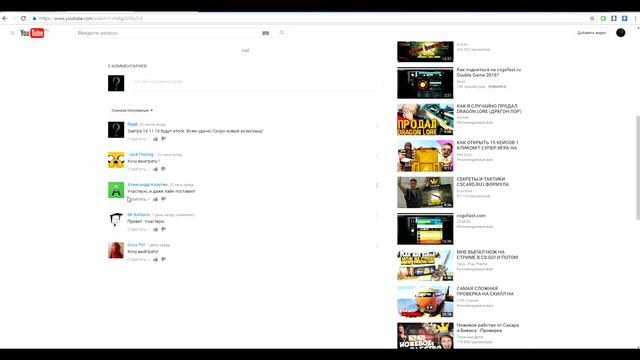Click title КАК Я СЛУЧАЙНО ПРОДАЛ DRAGON LORE
This screenshot has width=640, height=360.
489,109
